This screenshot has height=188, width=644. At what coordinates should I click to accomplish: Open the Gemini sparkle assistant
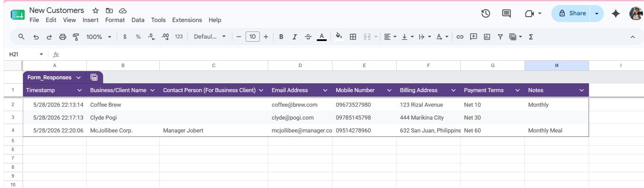pos(615,14)
